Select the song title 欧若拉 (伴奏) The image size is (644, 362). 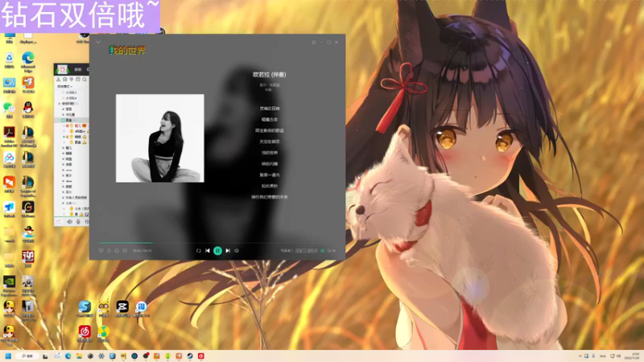point(270,75)
